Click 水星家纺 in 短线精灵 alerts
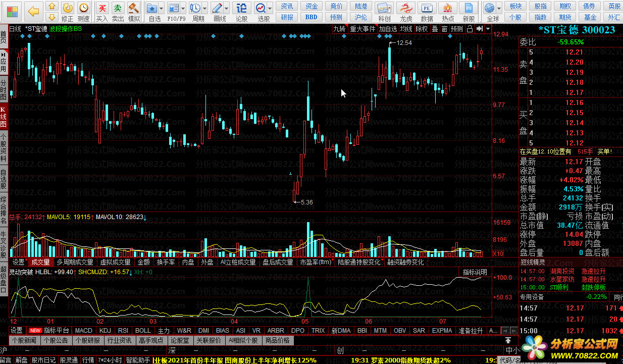 pos(562,279)
